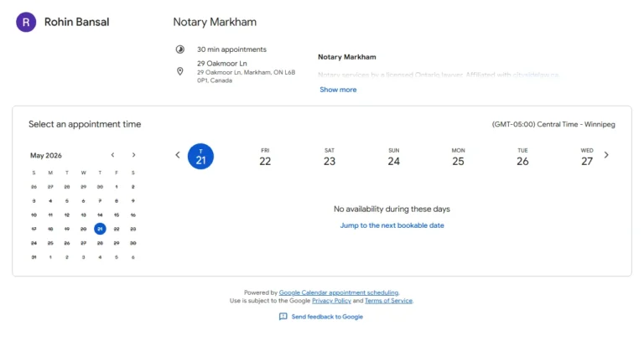Select SUN 24 in the week strip
The image size is (644, 362).
click(394, 158)
